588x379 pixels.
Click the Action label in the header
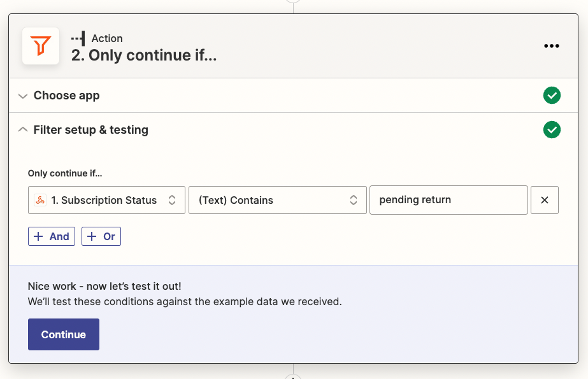(x=107, y=39)
